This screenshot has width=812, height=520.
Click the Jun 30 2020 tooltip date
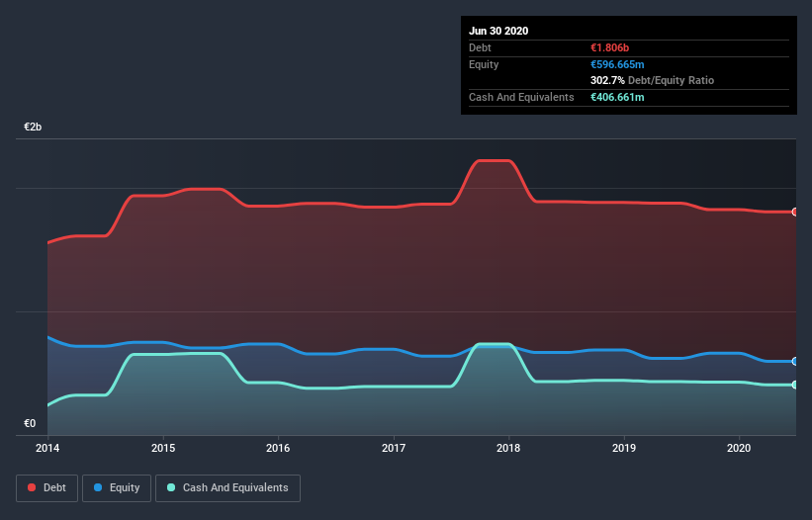(x=498, y=31)
